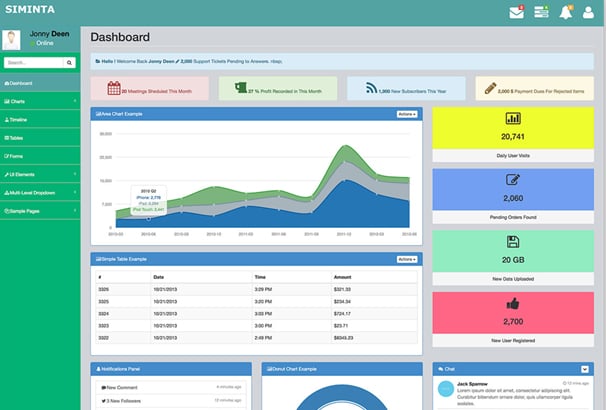Click Jack Sparrow's chat avatar
The height and width of the screenshot is (410, 606).
446,389
